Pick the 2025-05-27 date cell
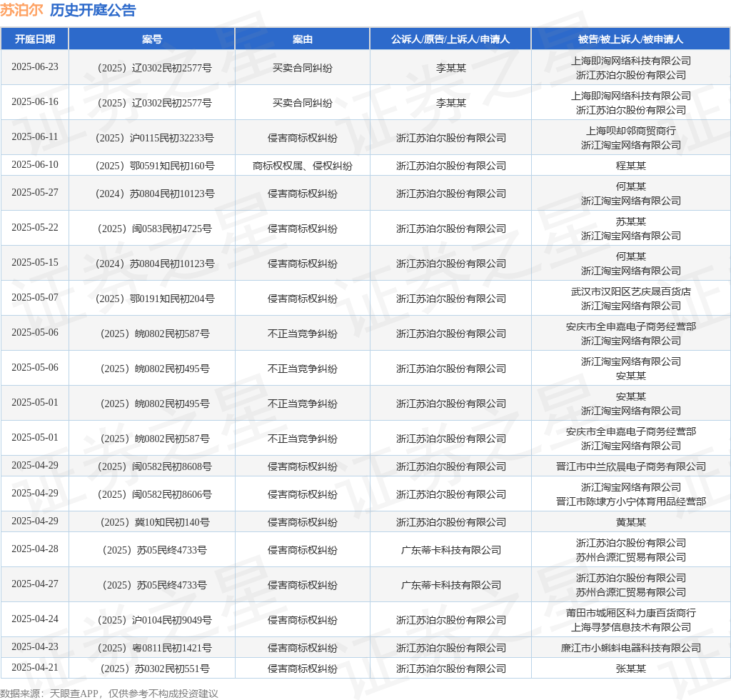Viewport: 731px width, 700px height. pos(35,193)
